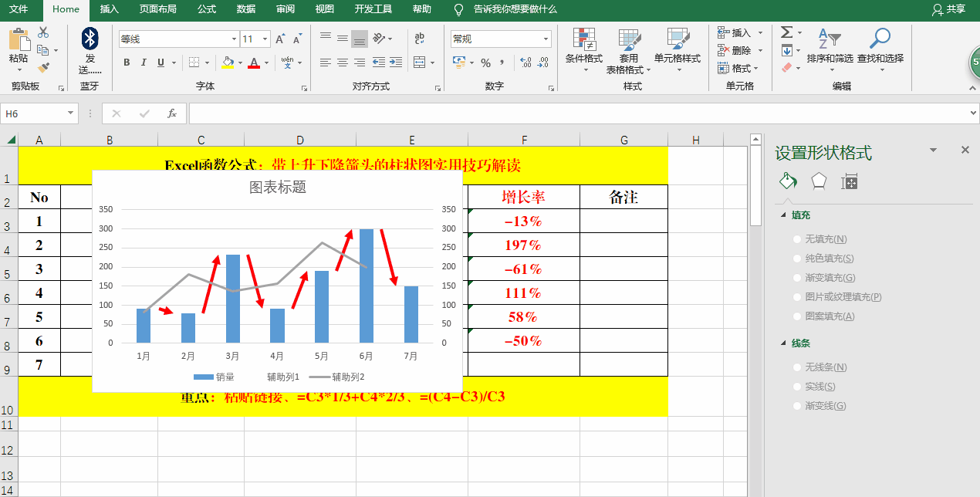Select the 图片或纹理填充(P) radio button
Viewport: 980px width, 497px height.
[798, 297]
